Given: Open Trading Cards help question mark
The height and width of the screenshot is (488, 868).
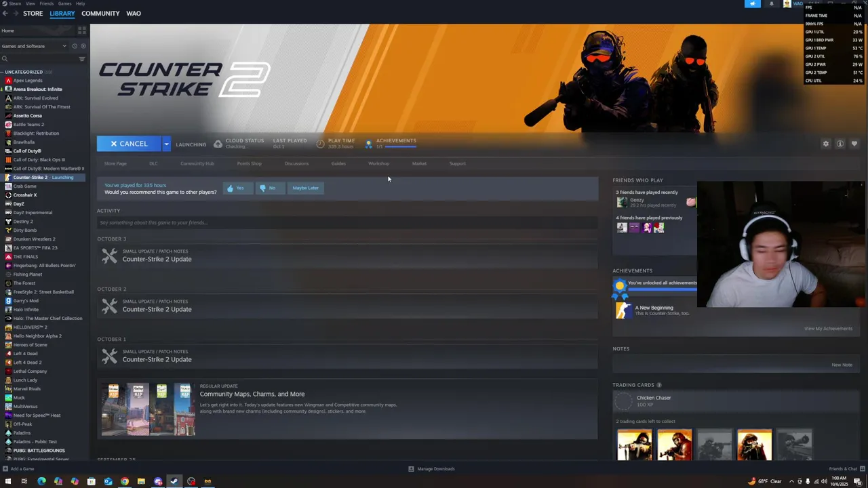Looking at the screenshot, I should 659,385.
